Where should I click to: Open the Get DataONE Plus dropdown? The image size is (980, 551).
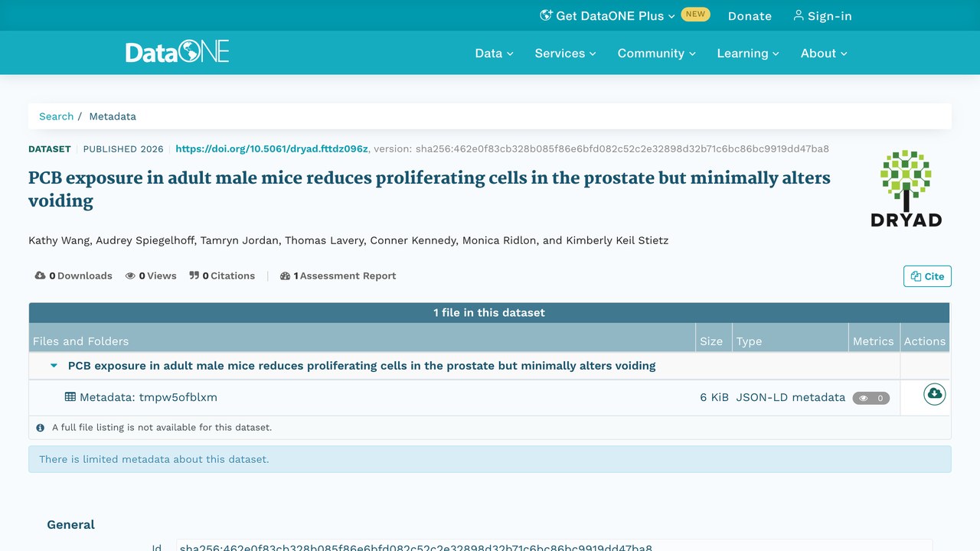tap(608, 15)
